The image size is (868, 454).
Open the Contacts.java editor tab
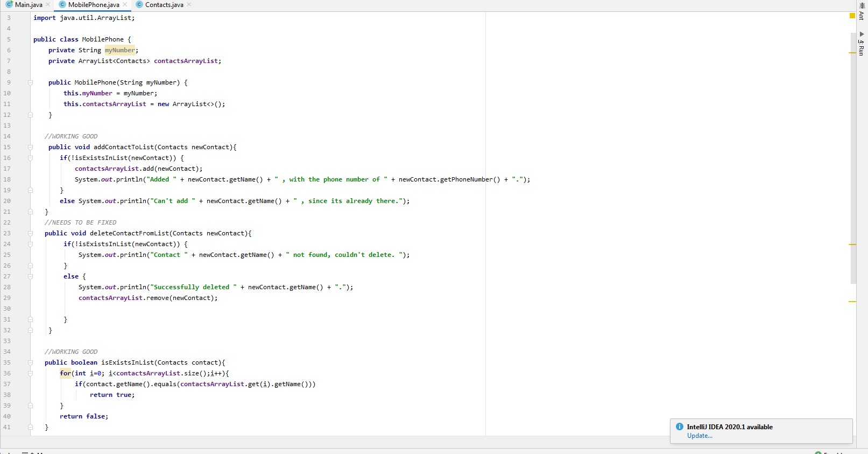click(x=164, y=5)
